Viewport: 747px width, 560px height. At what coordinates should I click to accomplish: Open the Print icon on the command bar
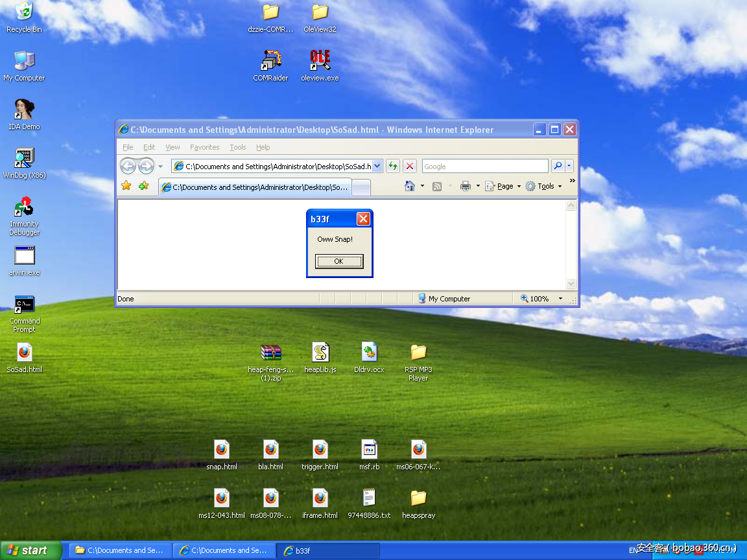[x=466, y=186]
